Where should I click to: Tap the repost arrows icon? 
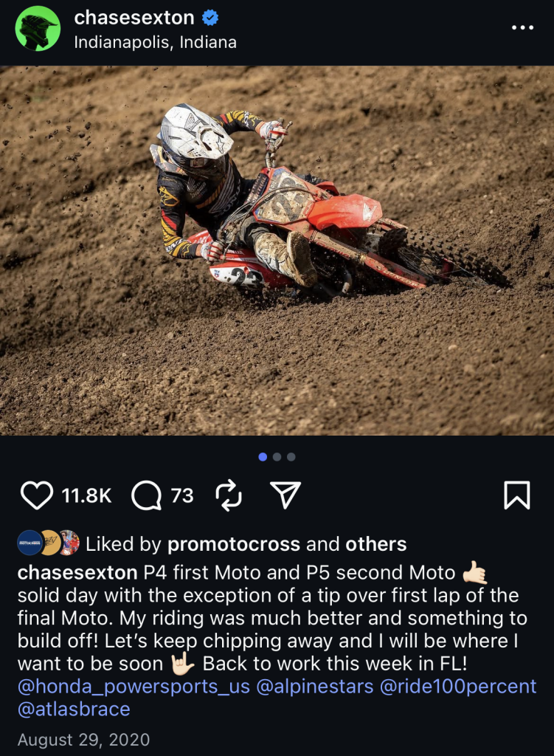(x=229, y=495)
